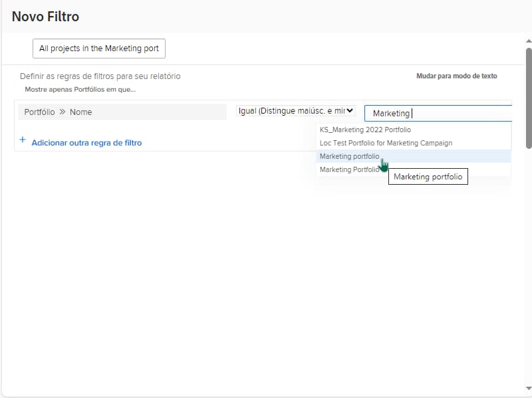The width and height of the screenshot is (532, 398).
Task: Open the "Igual (Distingue maiúsc. e min...)" dropdown
Action: point(295,111)
